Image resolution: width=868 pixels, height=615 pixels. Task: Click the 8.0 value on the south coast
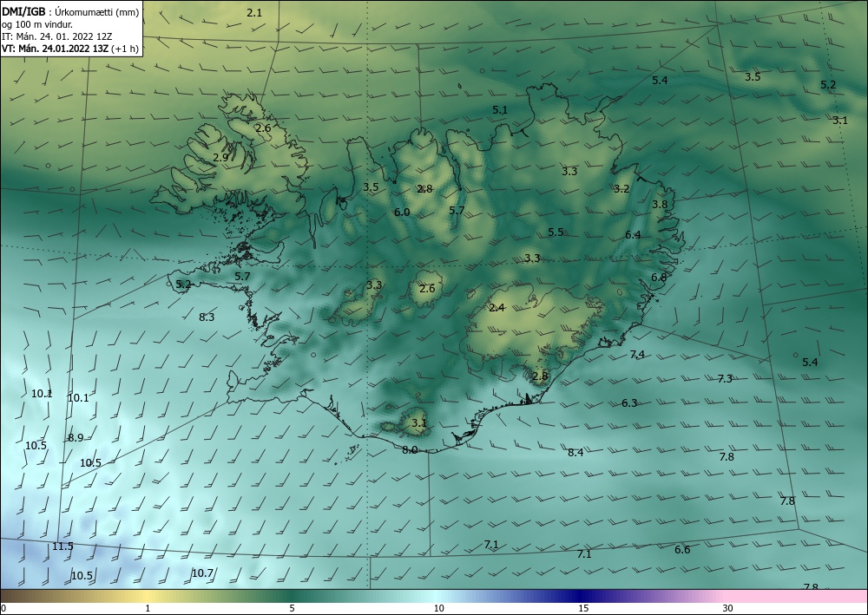tap(410, 449)
